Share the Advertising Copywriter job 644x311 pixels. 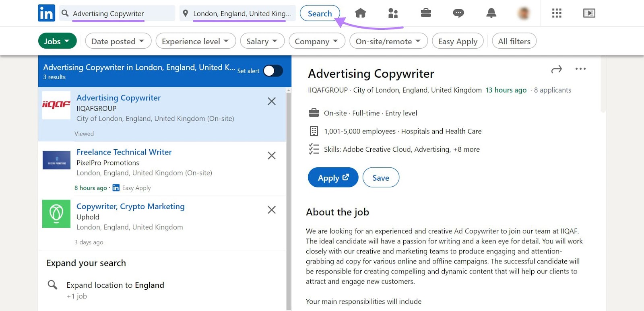click(x=557, y=69)
